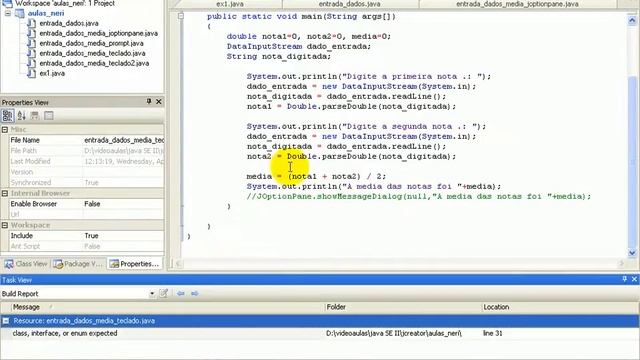Viewport: 640px width, 360px height.
Task: Switch to the Package View tab
Action: (78, 264)
